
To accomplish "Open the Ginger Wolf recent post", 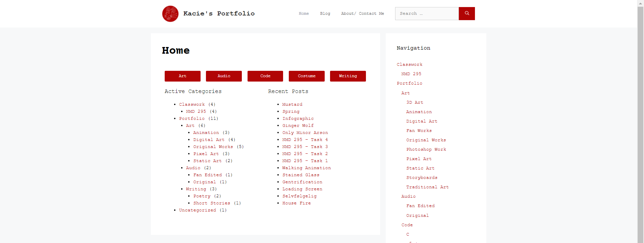I will click(298, 126).
